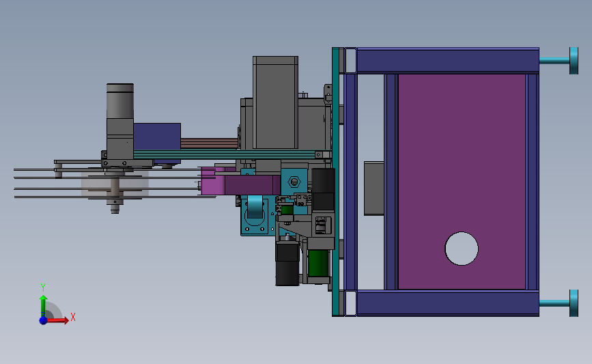Image resolution: width=592 pixels, height=364 pixels.
Task: Select the hex nut on teal block
Action: click(294, 182)
